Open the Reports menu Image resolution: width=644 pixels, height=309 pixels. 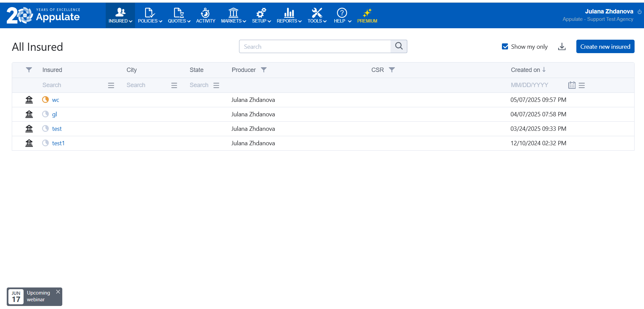coord(289,15)
